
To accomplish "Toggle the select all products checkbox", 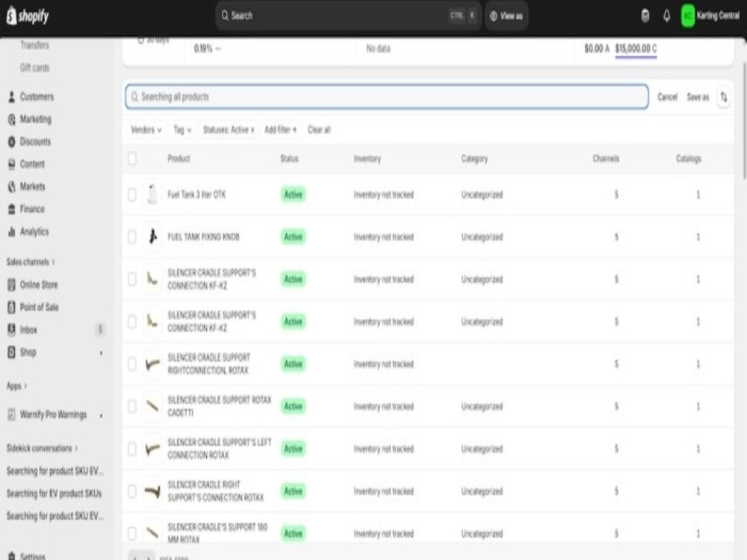I will click(132, 158).
